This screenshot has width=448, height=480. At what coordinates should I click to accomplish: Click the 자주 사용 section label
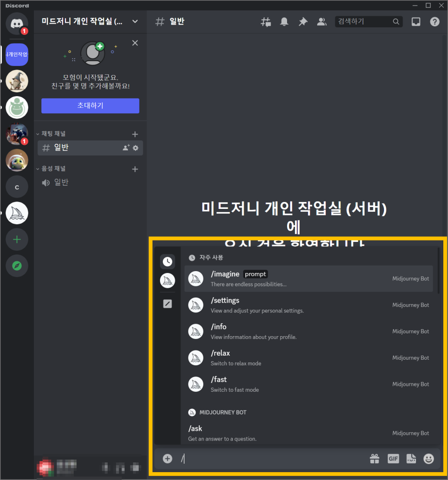[211, 258]
